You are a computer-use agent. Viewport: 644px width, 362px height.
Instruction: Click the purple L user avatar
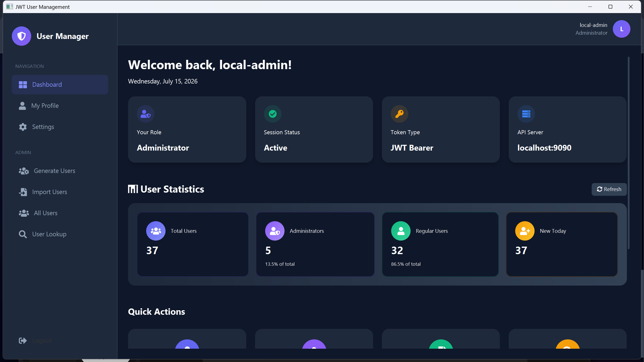(x=621, y=29)
